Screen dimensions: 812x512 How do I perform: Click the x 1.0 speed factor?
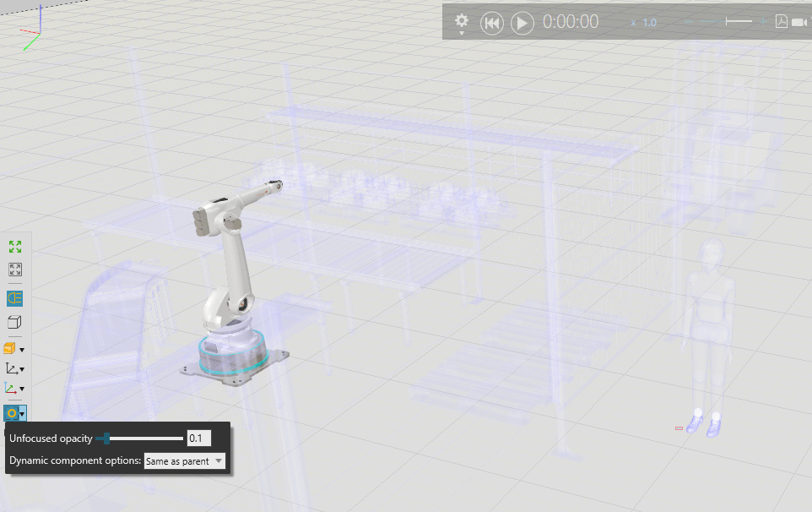644,22
